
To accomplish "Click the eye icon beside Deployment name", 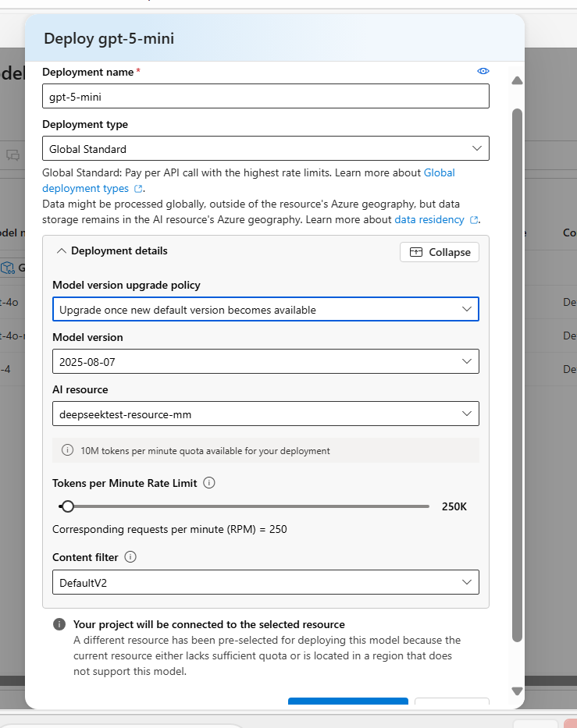I will click(483, 71).
